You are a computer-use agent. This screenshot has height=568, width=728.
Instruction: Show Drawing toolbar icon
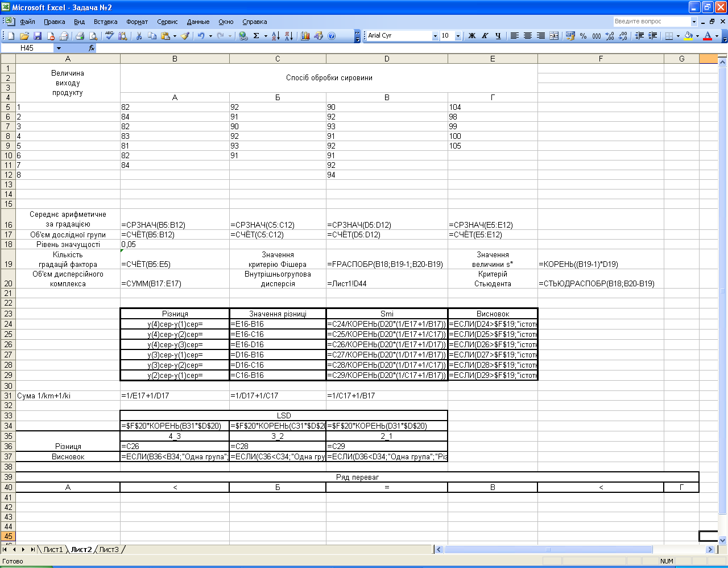click(318, 36)
